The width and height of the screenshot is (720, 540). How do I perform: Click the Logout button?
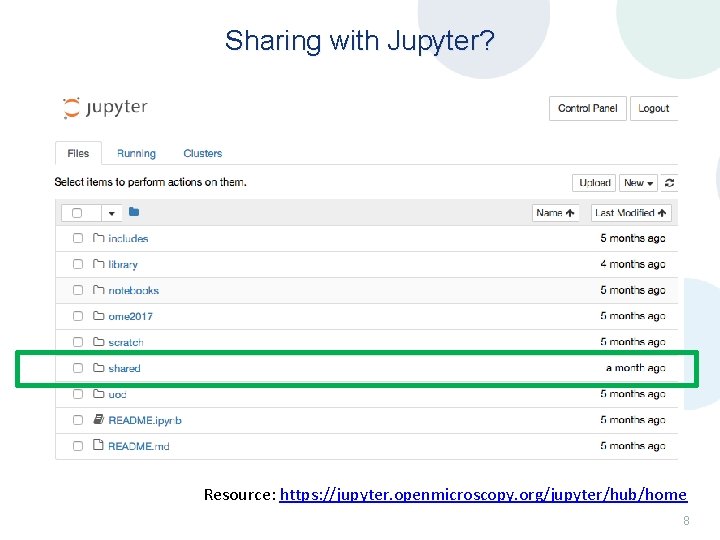[653, 108]
